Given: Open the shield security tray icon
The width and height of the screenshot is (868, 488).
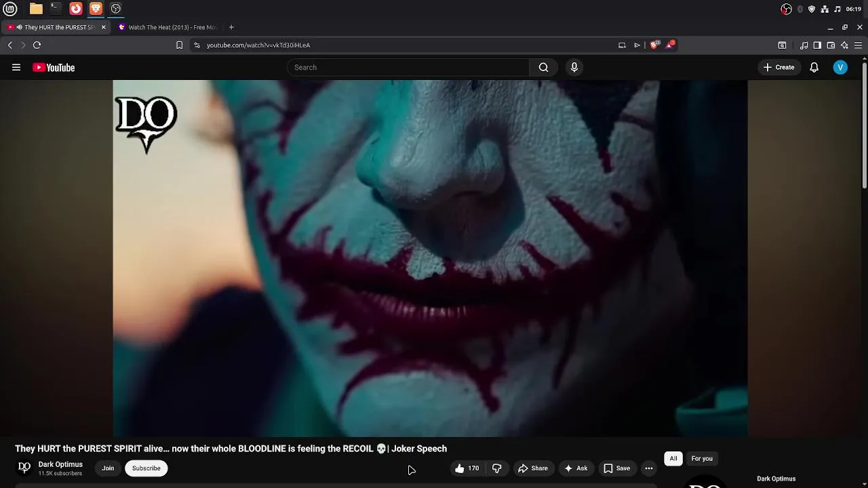Looking at the screenshot, I should pyautogui.click(x=812, y=9).
